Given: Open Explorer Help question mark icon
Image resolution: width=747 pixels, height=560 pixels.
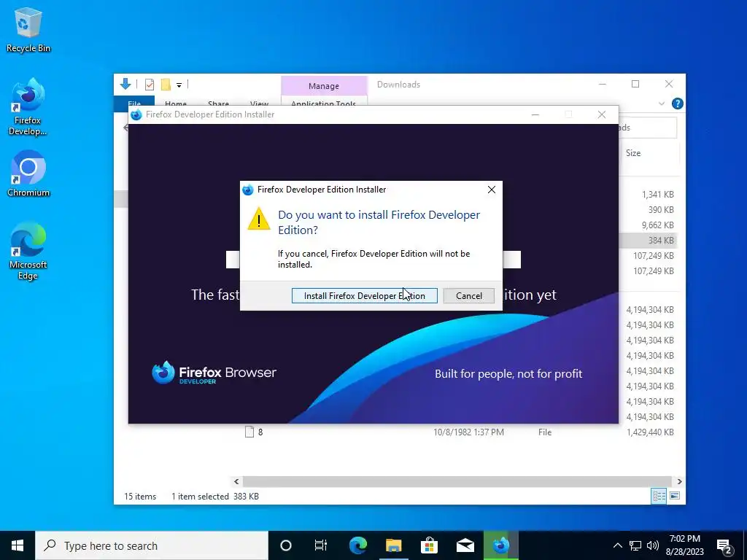Looking at the screenshot, I should (x=678, y=104).
